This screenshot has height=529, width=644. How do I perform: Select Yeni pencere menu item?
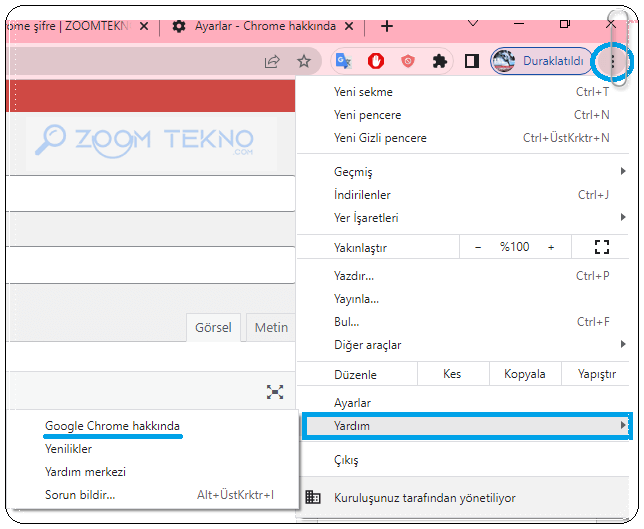pyautogui.click(x=463, y=115)
